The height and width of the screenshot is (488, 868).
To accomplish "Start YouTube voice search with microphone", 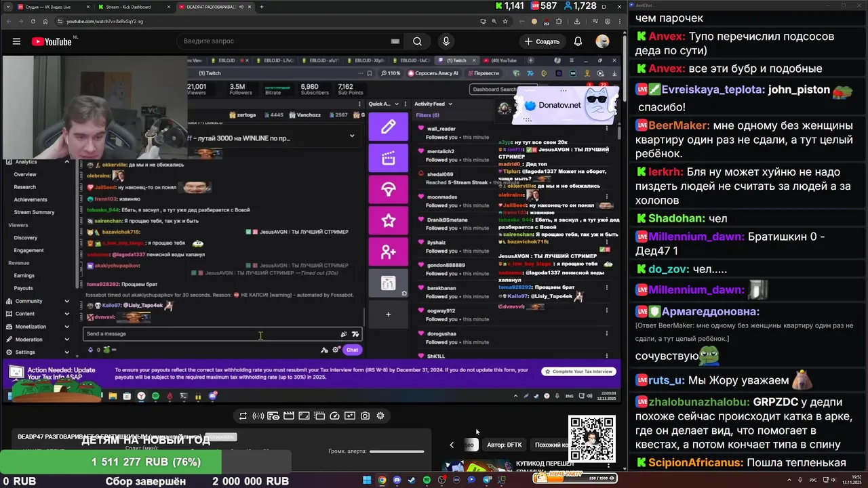I will (446, 41).
